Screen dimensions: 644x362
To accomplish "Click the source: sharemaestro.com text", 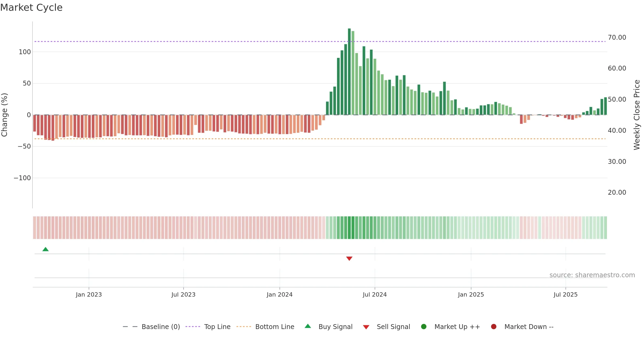I will (592, 275).
